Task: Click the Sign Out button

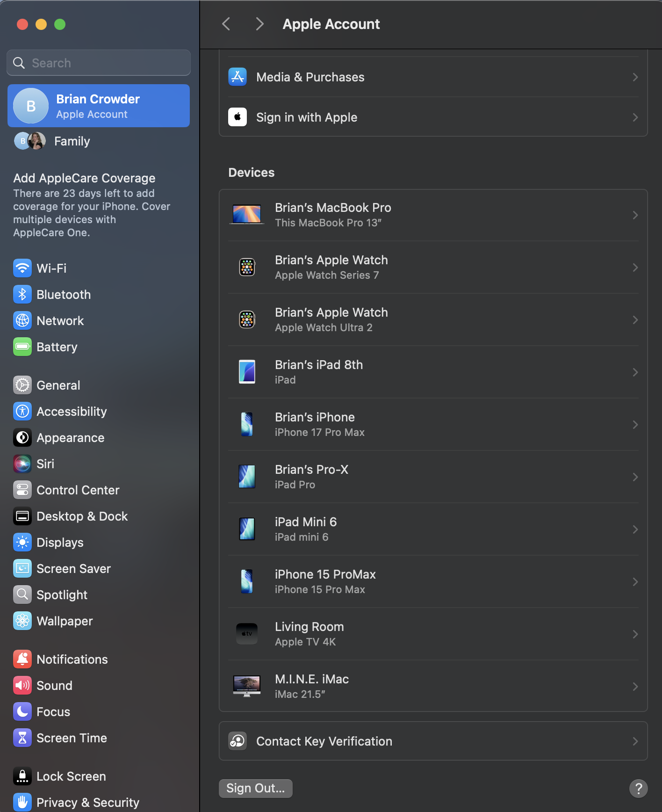Action: (x=256, y=789)
